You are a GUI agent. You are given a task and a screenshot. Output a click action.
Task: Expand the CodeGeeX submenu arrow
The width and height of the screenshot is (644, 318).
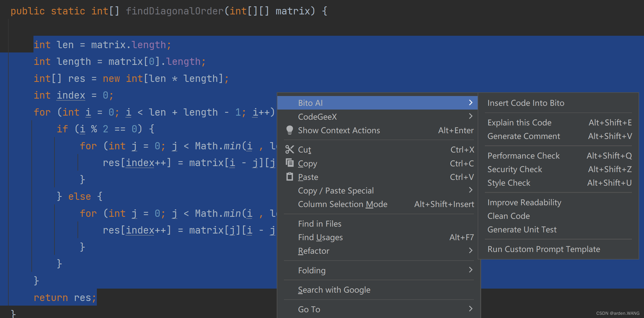coord(470,116)
